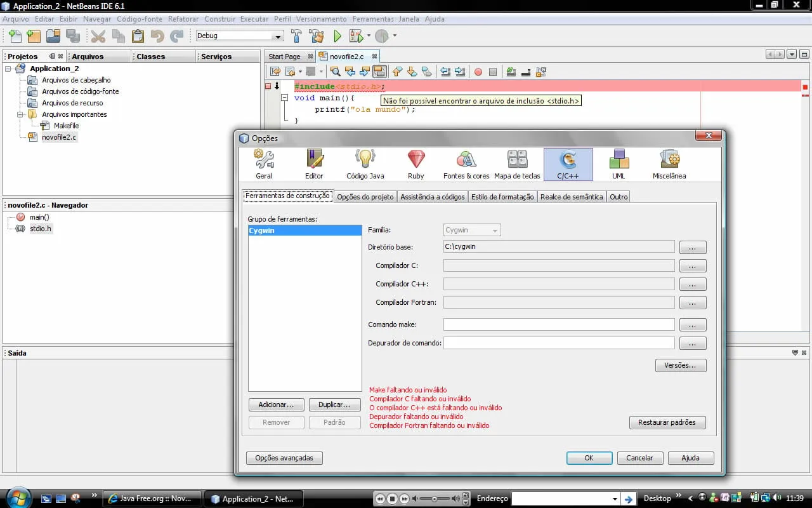
Task: Click the Paste clipboard icon
Action: tap(138, 36)
